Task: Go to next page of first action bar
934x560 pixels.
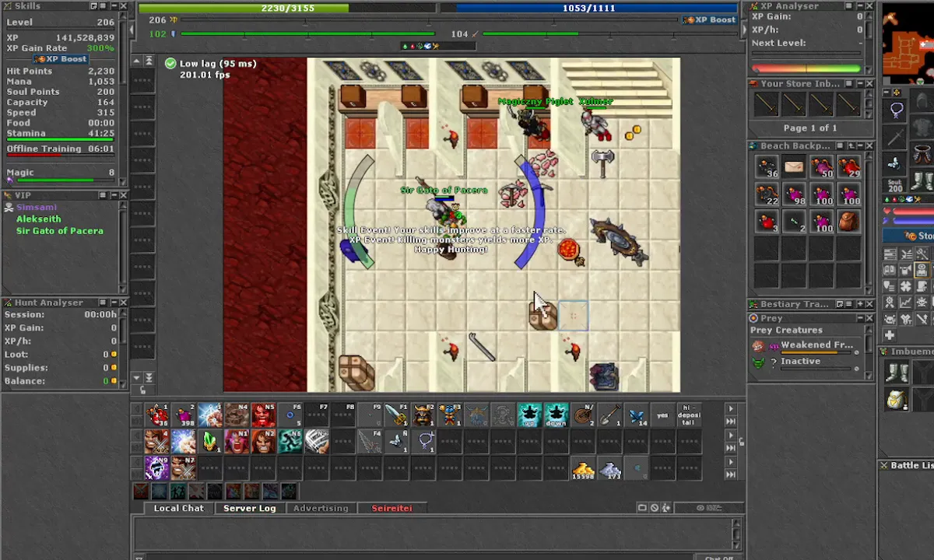Action: [x=730, y=408]
